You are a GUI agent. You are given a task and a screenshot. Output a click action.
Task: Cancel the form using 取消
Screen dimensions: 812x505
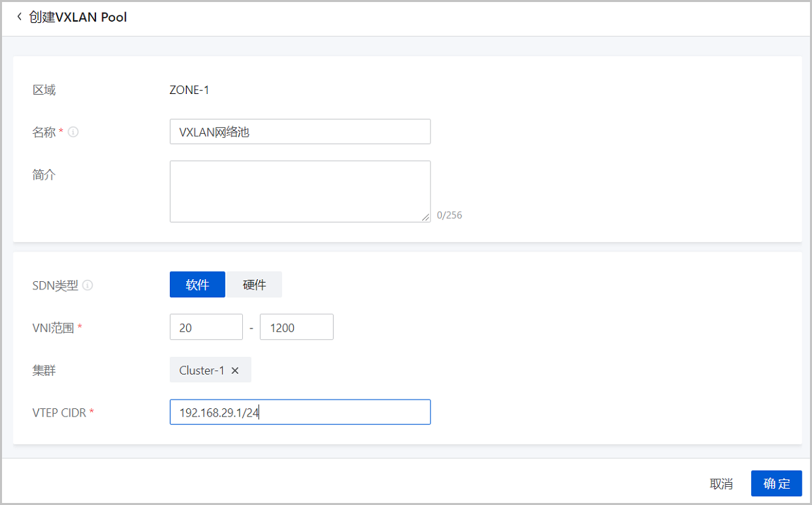723,483
